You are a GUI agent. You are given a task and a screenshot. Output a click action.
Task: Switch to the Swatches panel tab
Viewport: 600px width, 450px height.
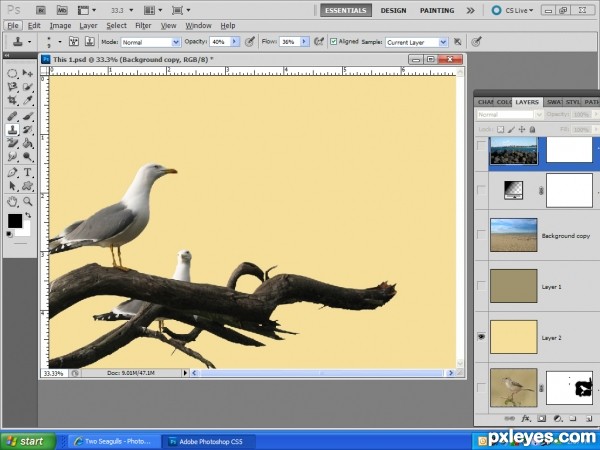click(554, 102)
